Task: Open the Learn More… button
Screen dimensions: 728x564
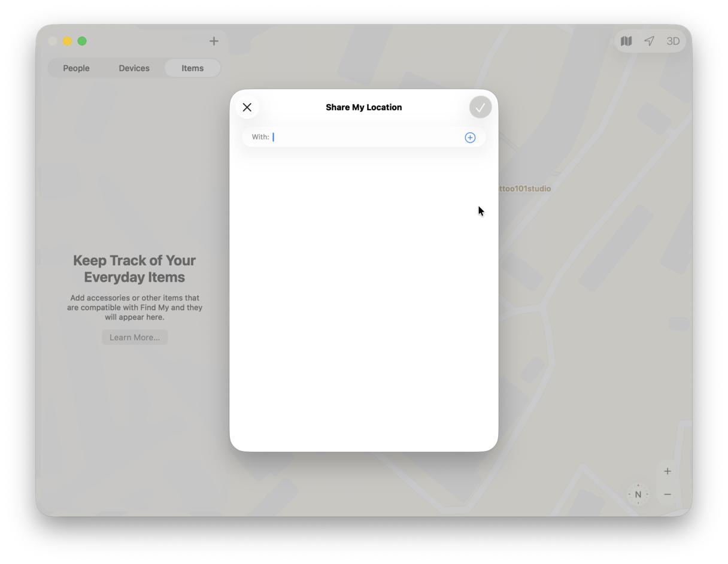Action: pyautogui.click(x=135, y=337)
